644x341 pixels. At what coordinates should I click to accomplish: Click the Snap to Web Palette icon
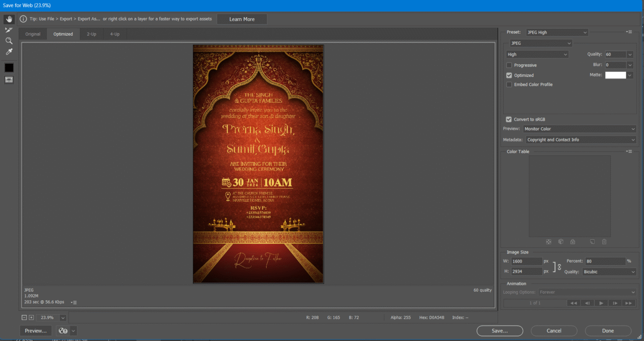560,242
